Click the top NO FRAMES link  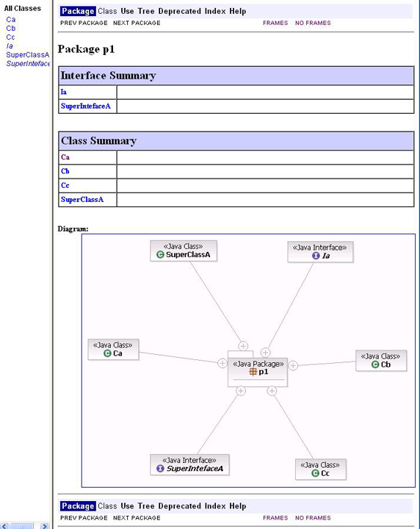313,23
